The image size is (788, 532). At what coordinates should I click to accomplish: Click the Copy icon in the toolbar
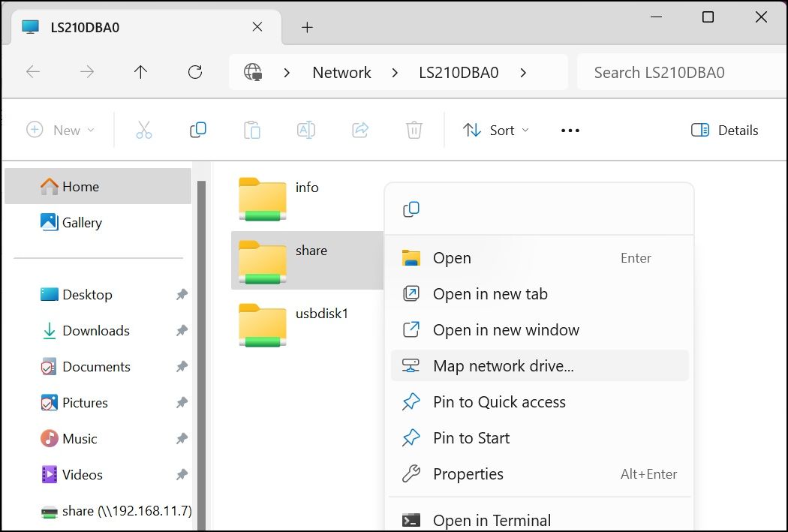point(198,130)
